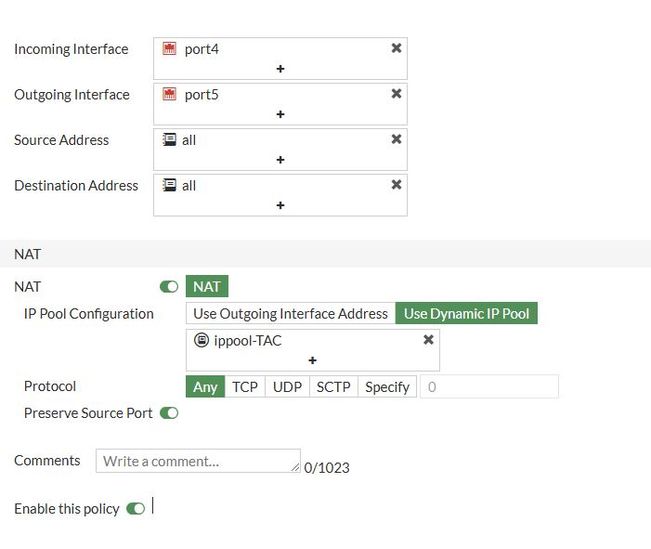Image resolution: width=651 pixels, height=549 pixels.
Task: Remove 'all' from Source Address
Action: (396, 139)
